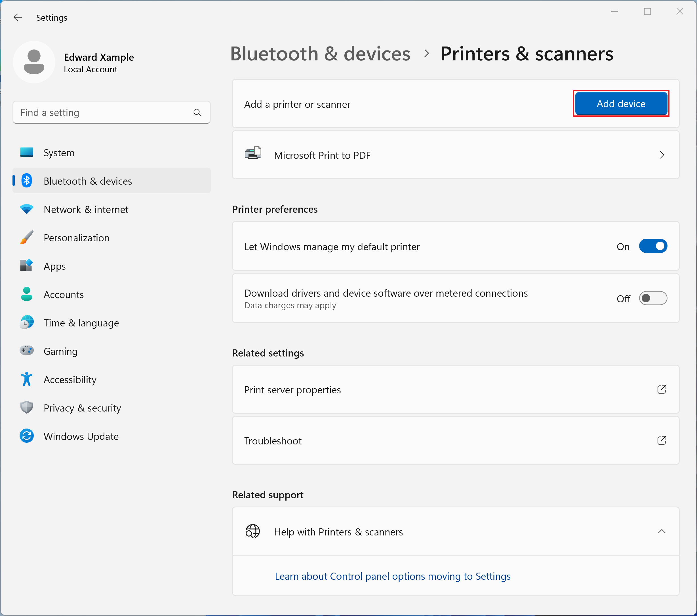Maximize the Settings window

(647, 12)
